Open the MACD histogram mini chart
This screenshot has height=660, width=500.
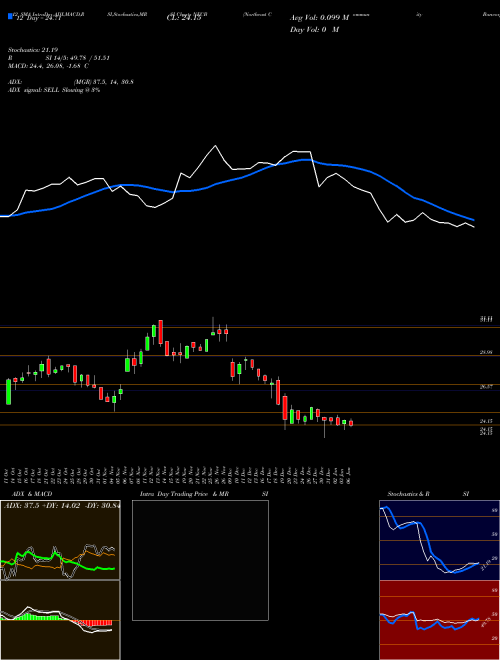(60, 620)
